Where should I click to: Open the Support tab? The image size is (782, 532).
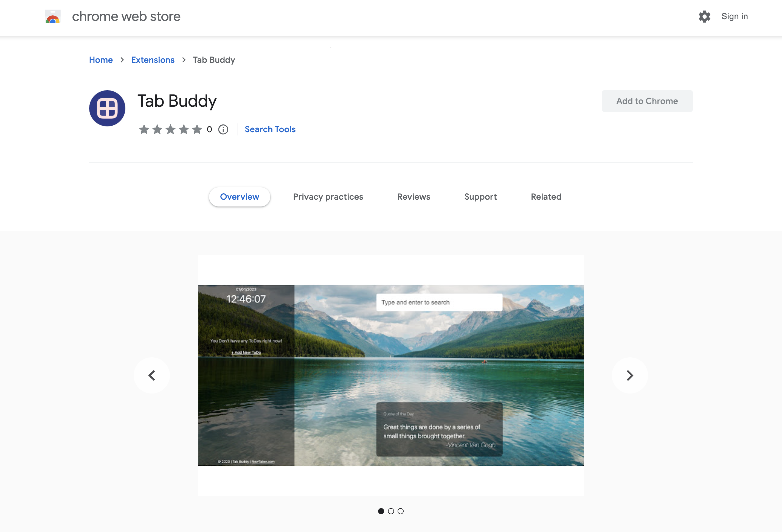click(480, 197)
